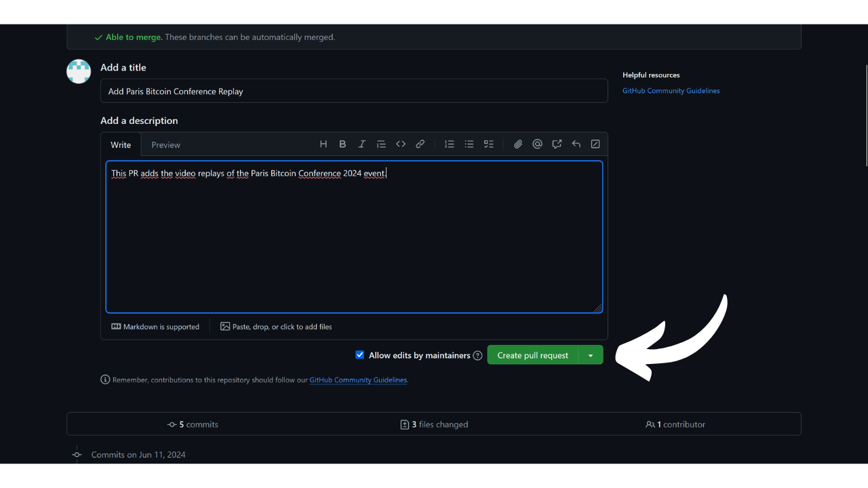Attach files using the paperclip icon
The height and width of the screenshot is (488, 868).
[x=518, y=144]
